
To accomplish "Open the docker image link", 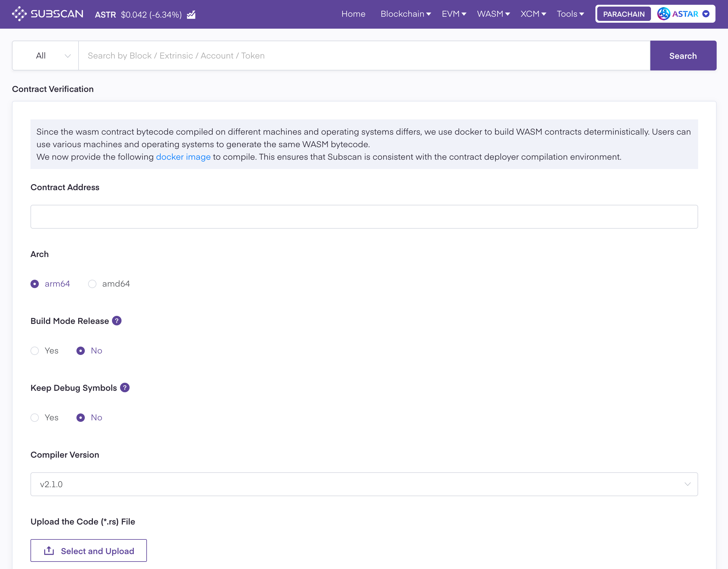I will (x=183, y=157).
